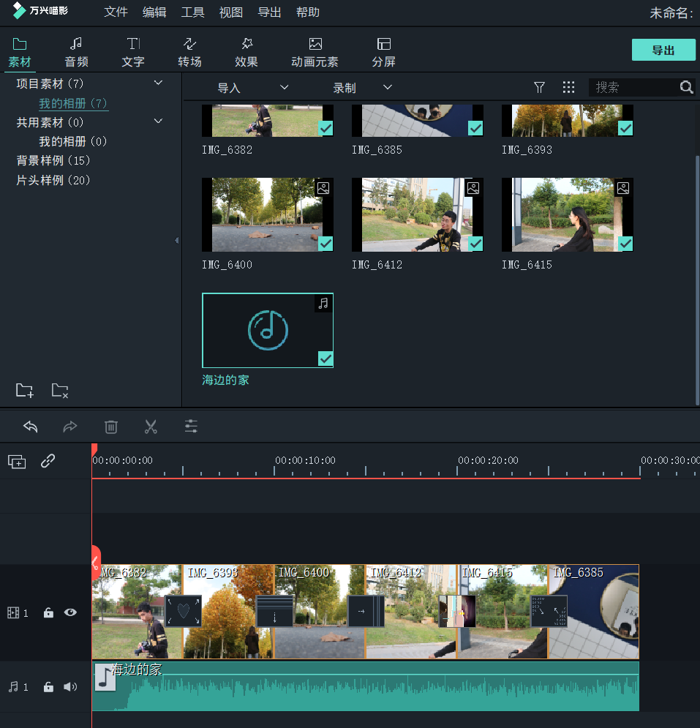Select 背景样例 (15) in the sidebar
The height and width of the screenshot is (728, 700).
53,160
